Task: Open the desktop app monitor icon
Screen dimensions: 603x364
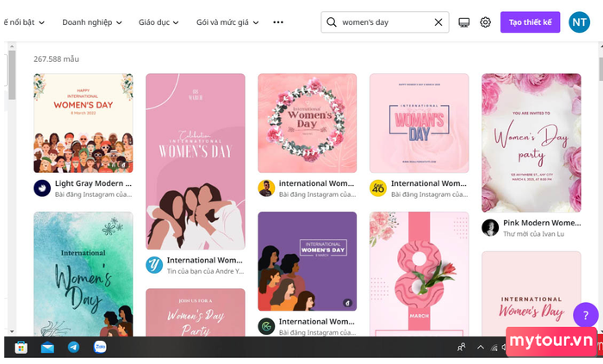Action: (464, 22)
